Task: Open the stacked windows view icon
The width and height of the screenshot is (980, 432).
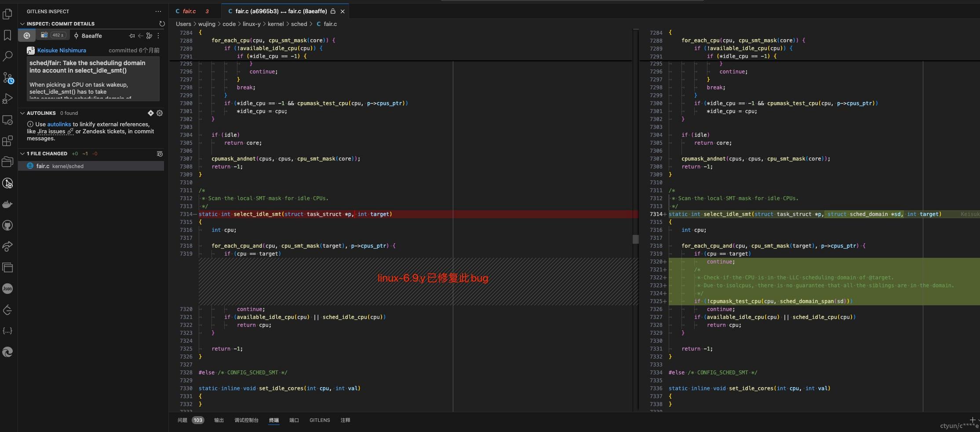Action: [7, 267]
